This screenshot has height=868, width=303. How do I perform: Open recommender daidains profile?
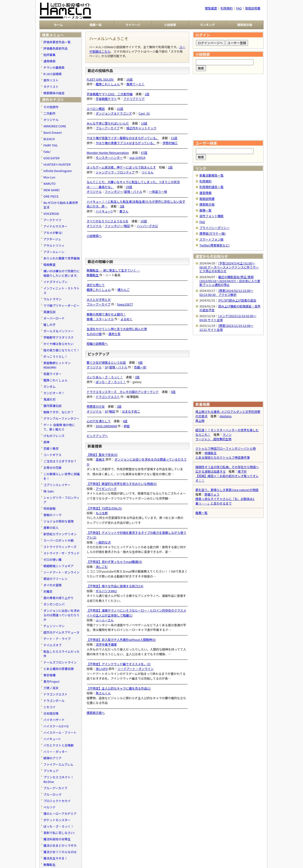[x=225, y=416]
